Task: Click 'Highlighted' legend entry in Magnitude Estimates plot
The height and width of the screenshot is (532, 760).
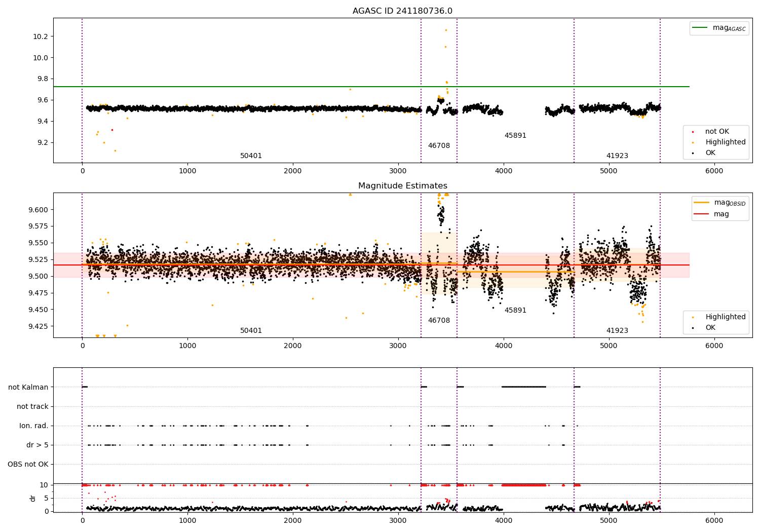Action: [x=725, y=317]
